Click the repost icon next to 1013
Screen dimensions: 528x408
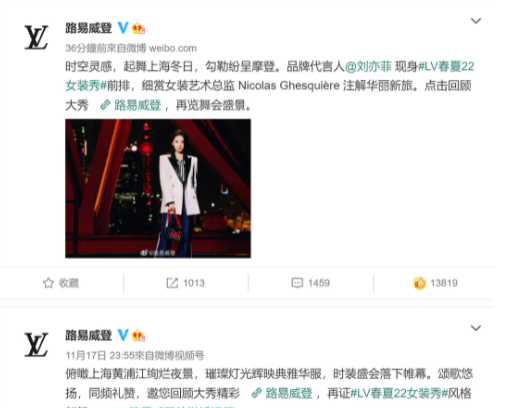point(172,283)
